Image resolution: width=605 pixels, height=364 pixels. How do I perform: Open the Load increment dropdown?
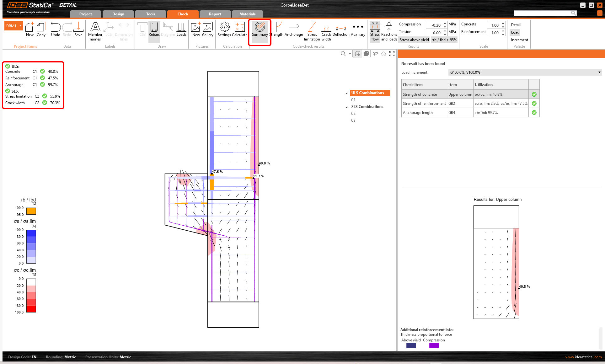point(599,72)
